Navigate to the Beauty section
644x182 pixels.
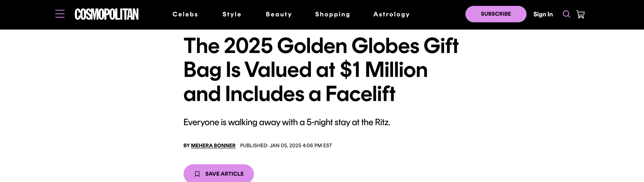pos(279,14)
